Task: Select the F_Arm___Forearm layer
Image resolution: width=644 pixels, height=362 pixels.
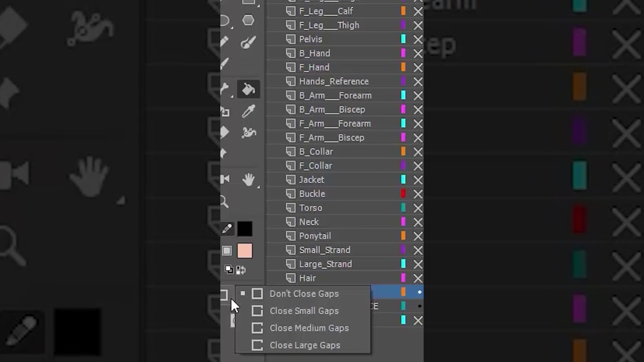Action: coord(335,123)
